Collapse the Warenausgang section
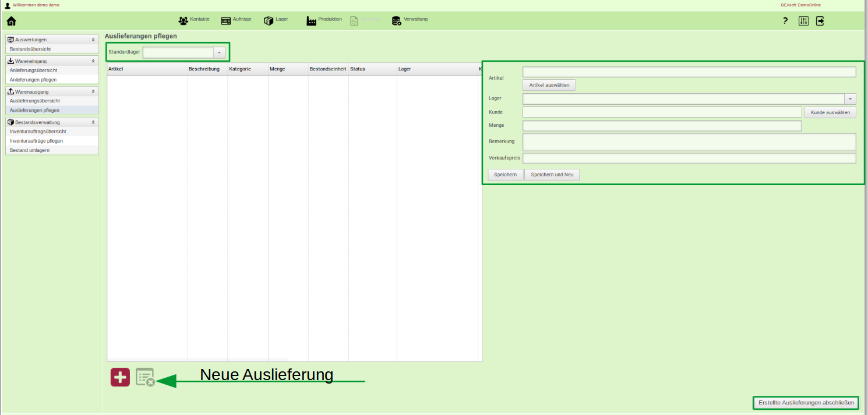This screenshot has height=415, width=868. 93,91
